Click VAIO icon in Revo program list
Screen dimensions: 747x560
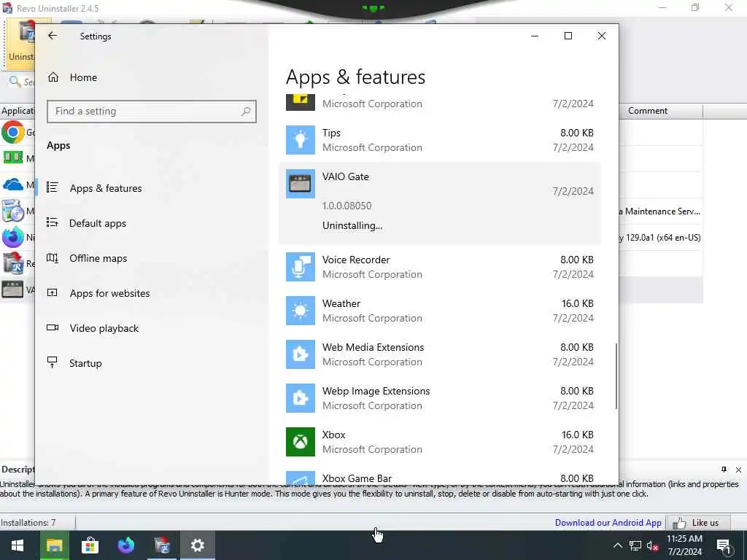pyautogui.click(x=12, y=289)
